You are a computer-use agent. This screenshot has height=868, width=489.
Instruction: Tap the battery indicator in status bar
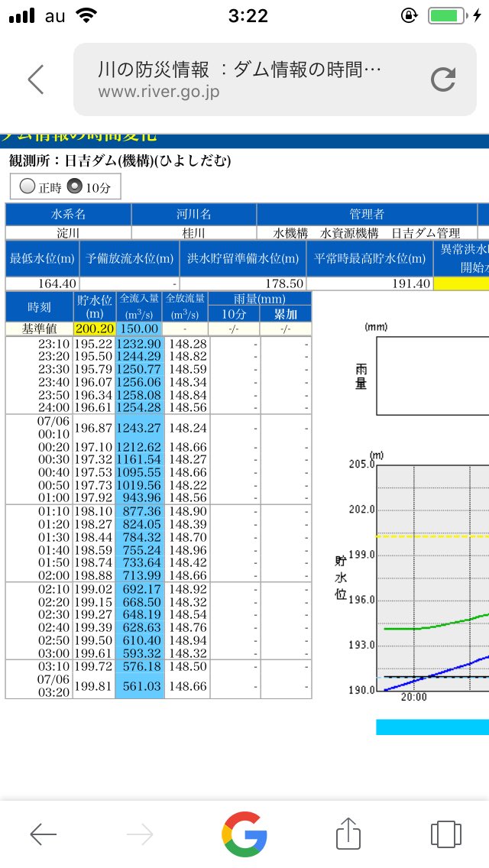[x=447, y=16]
